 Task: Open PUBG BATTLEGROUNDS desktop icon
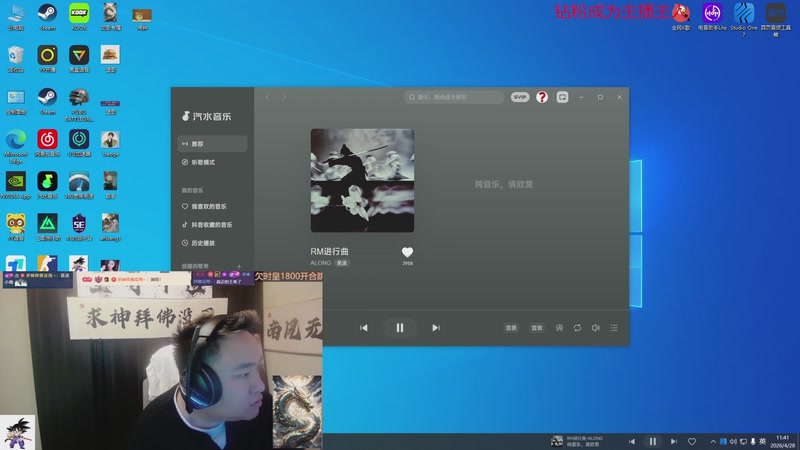[79, 104]
